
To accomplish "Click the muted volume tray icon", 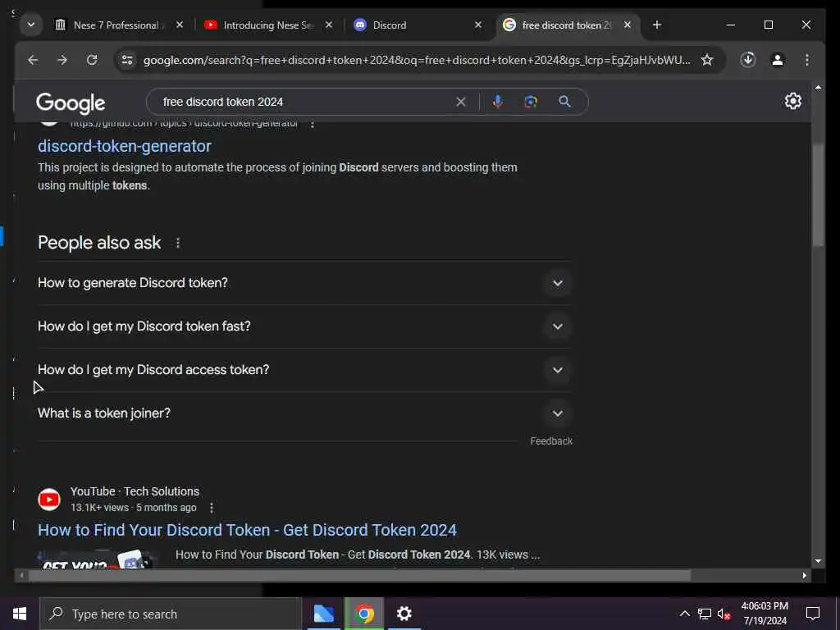I will pyautogui.click(x=724, y=614).
